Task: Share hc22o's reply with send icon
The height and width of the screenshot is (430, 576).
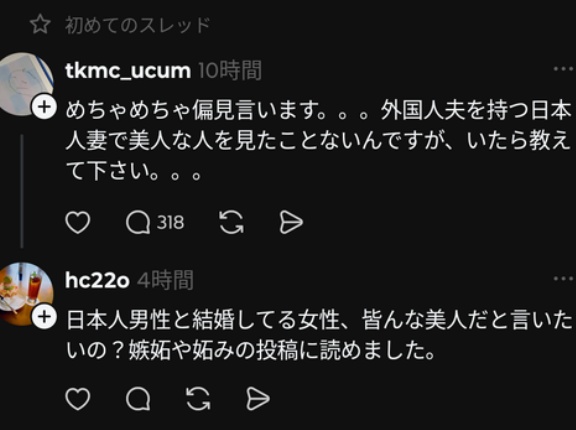Action: (x=258, y=399)
